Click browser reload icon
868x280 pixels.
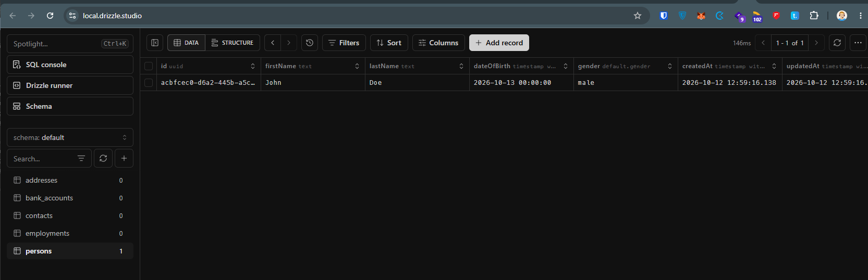pyautogui.click(x=50, y=16)
